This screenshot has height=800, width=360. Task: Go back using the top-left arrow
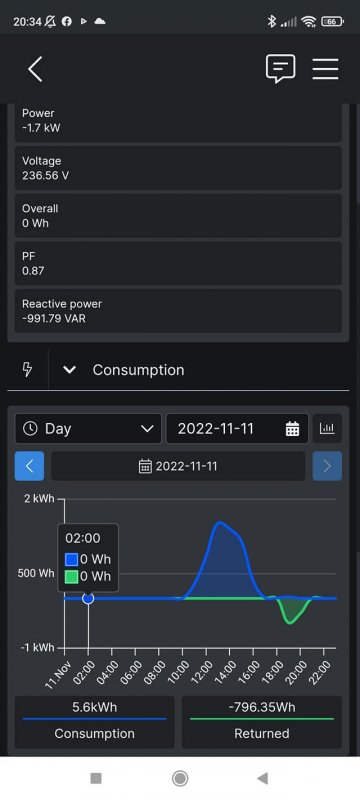(x=35, y=69)
